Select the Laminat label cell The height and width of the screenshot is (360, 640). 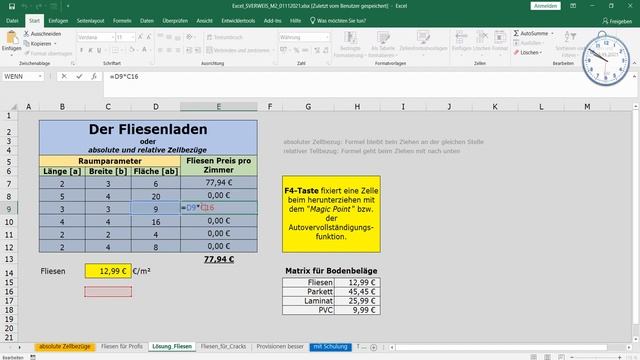point(308,301)
